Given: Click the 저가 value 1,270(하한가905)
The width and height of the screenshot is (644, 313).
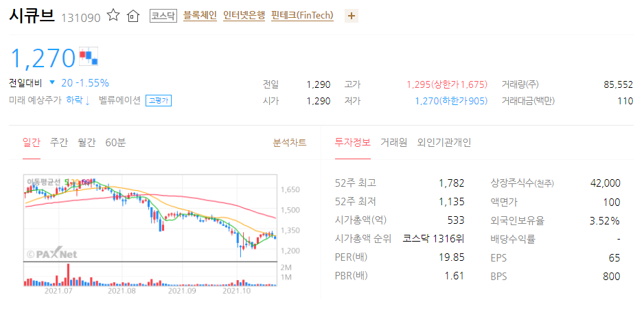Looking at the screenshot, I should click(x=451, y=101).
